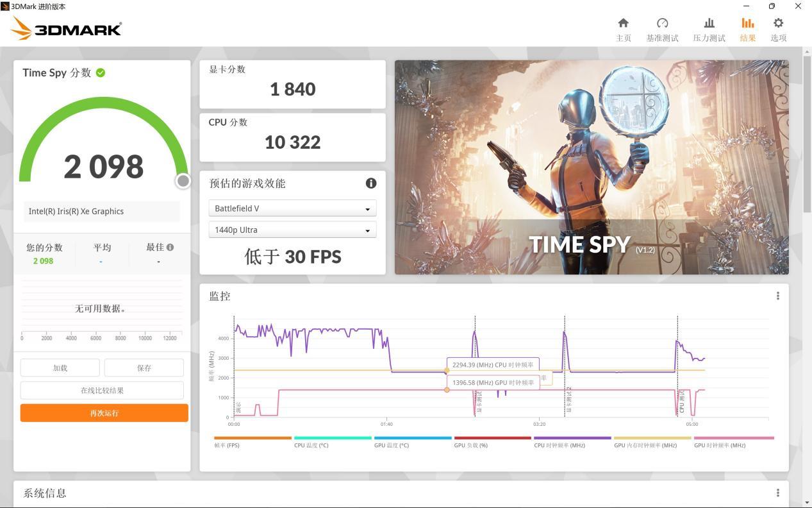
Task: Open the 监控 panel kebab menu
Action: pos(777,296)
